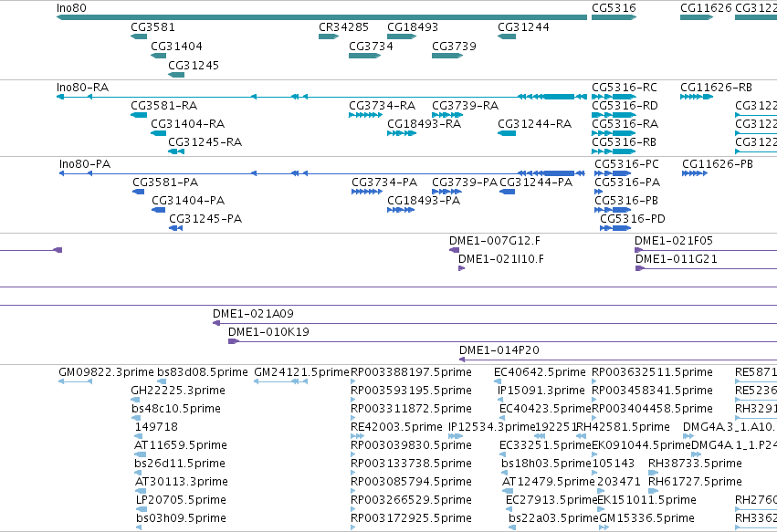Click the 149718 EST label
This screenshot has width=777, height=532.
(156, 427)
